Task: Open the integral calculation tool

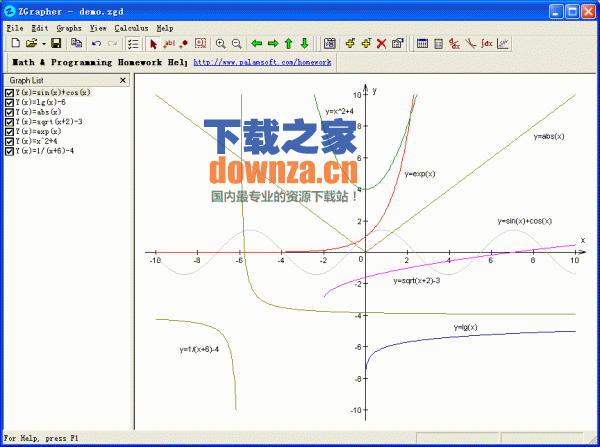Action: (487, 44)
